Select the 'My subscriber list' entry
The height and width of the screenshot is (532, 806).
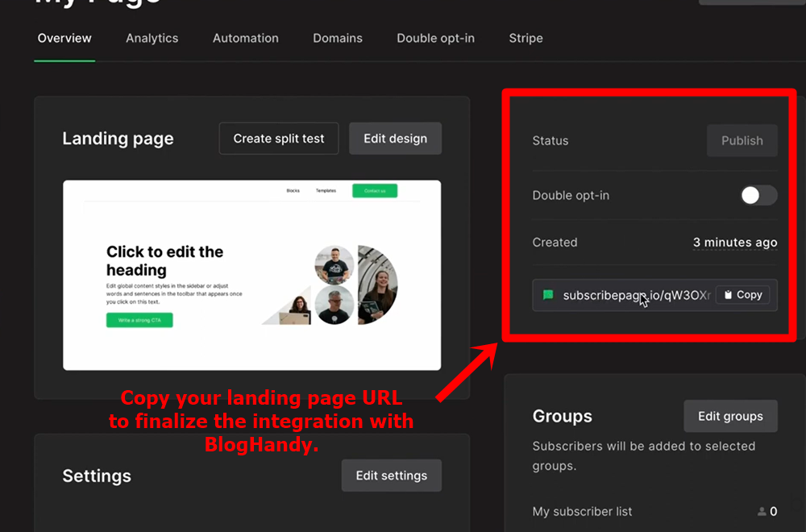pyautogui.click(x=582, y=511)
